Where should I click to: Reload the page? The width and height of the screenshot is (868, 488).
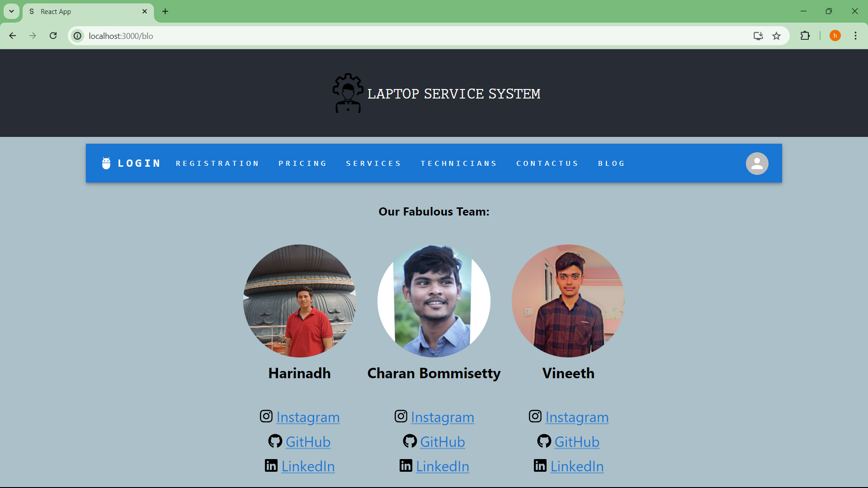click(53, 36)
